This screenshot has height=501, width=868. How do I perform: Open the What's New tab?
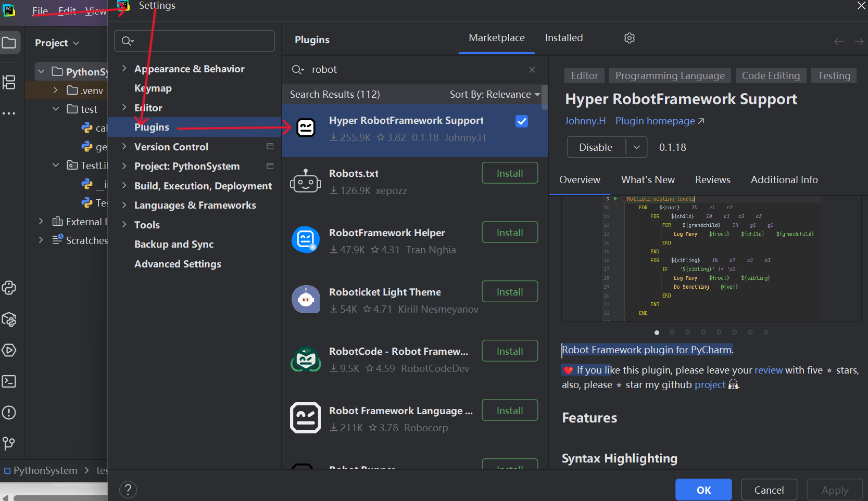pyautogui.click(x=648, y=179)
